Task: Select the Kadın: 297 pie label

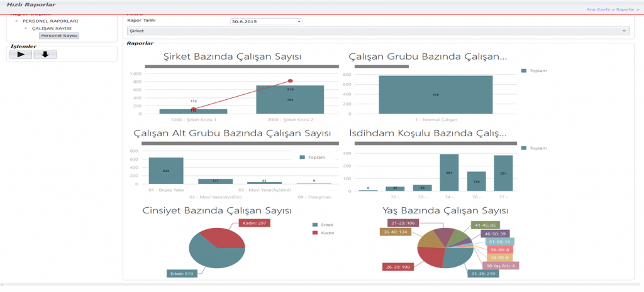Action: click(x=254, y=222)
